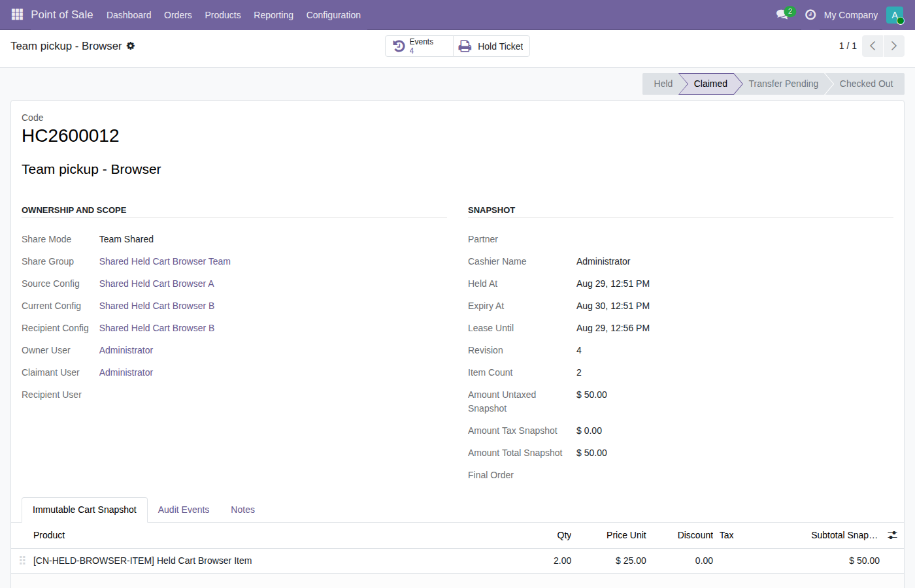Open Owner User Administrator link
This screenshot has width=915, height=588.
point(126,350)
